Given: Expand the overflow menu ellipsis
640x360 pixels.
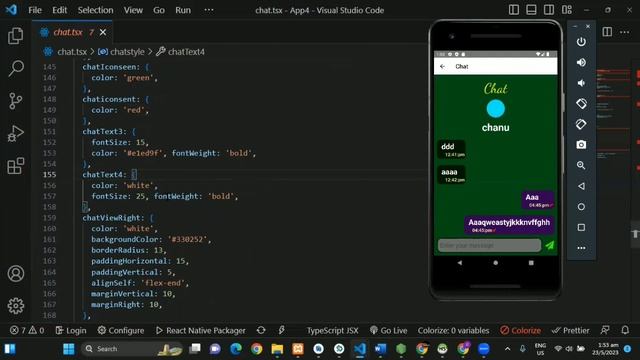Looking at the screenshot, I should (209, 10).
